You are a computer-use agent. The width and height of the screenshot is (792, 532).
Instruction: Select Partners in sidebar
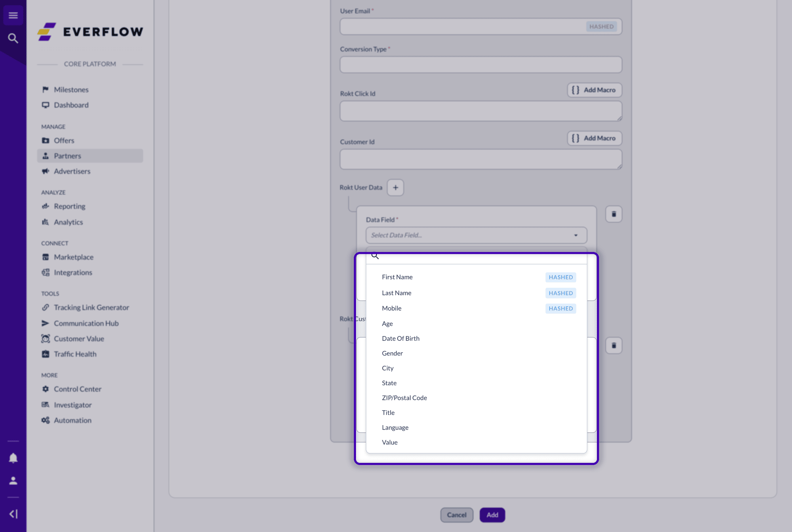pyautogui.click(x=90, y=156)
